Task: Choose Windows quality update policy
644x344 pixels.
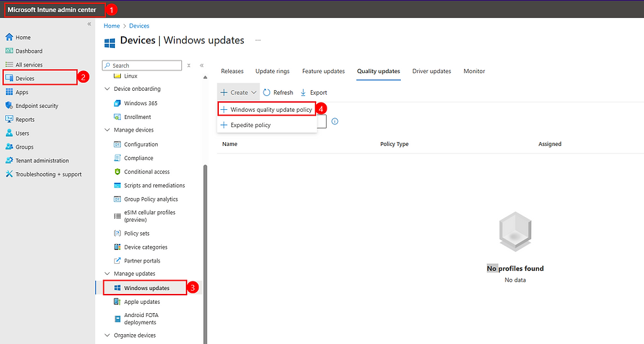Action: click(x=267, y=109)
